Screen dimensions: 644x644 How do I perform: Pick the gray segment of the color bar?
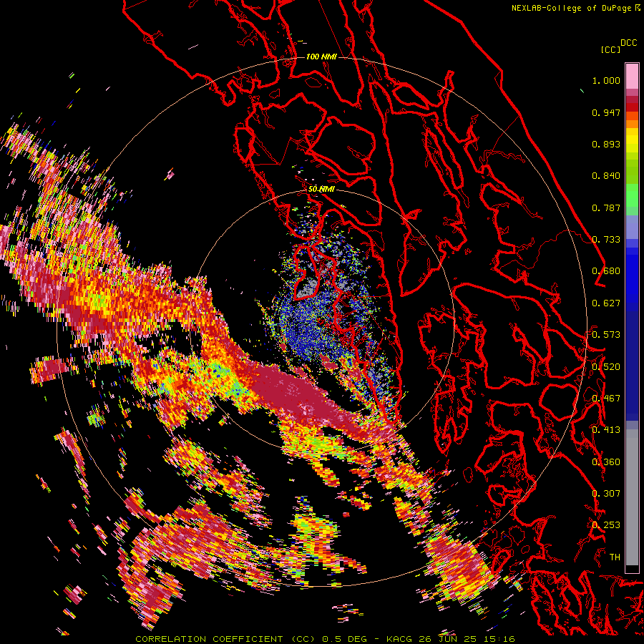pyautogui.click(x=632, y=497)
